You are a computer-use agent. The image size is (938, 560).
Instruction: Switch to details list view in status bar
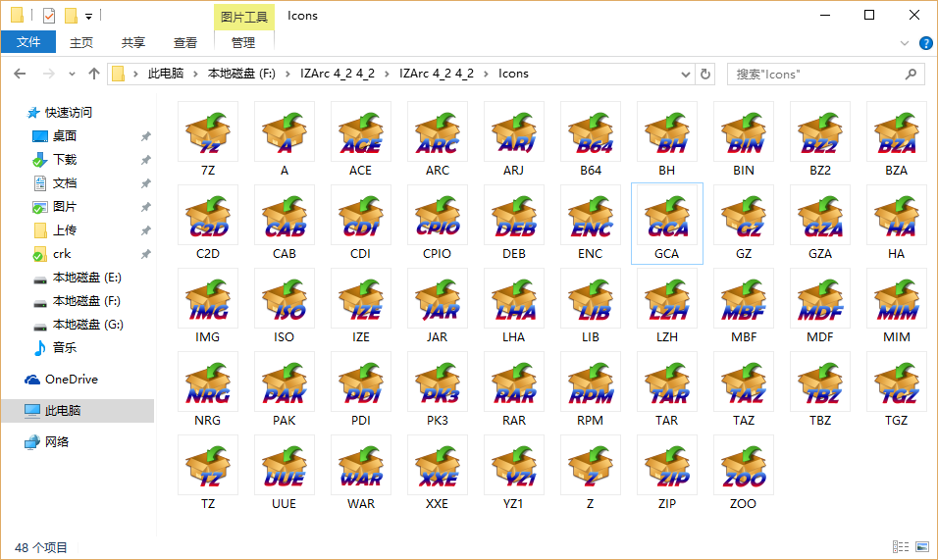[900, 547]
